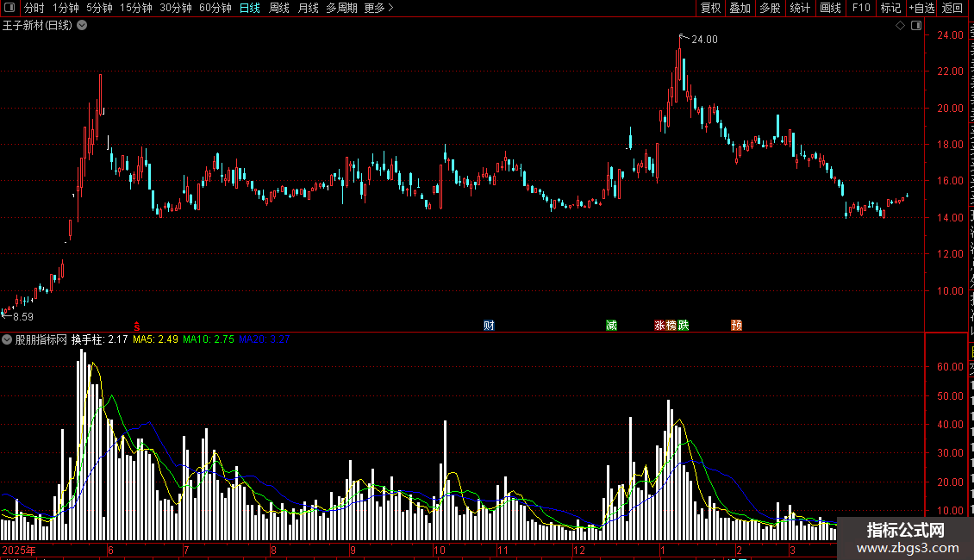Viewport: 974px width, 560px height.
Task: Select the 日线 daily tab
Action: click(250, 8)
